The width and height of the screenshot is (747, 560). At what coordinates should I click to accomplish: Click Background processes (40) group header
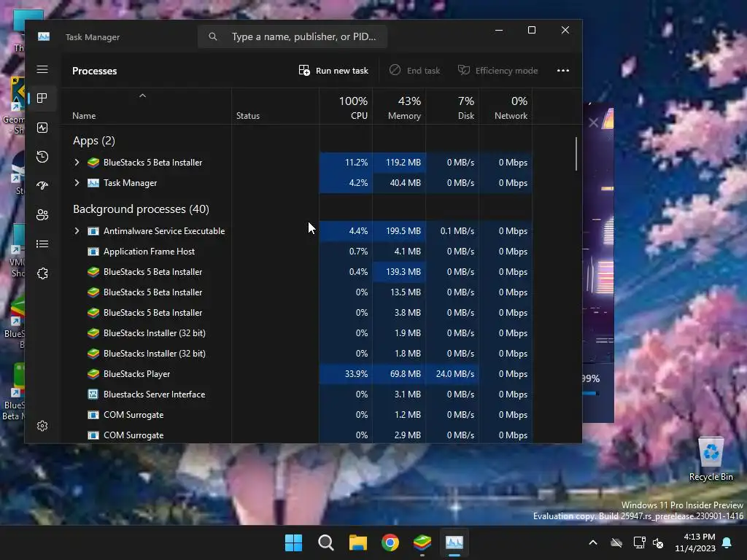[141, 209]
